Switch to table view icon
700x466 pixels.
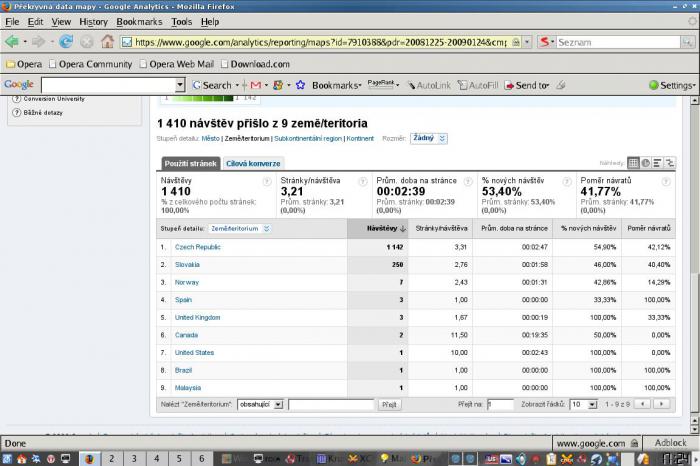tap(633, 163)
